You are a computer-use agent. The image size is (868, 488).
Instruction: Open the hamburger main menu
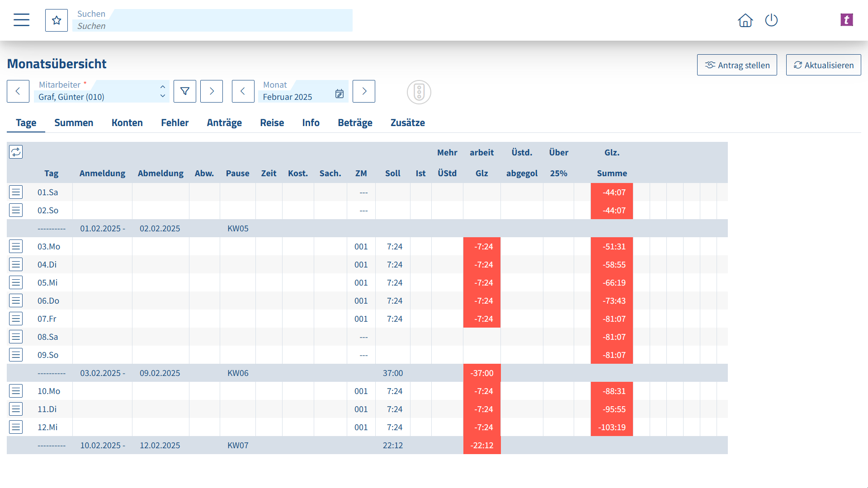(21, 20)
